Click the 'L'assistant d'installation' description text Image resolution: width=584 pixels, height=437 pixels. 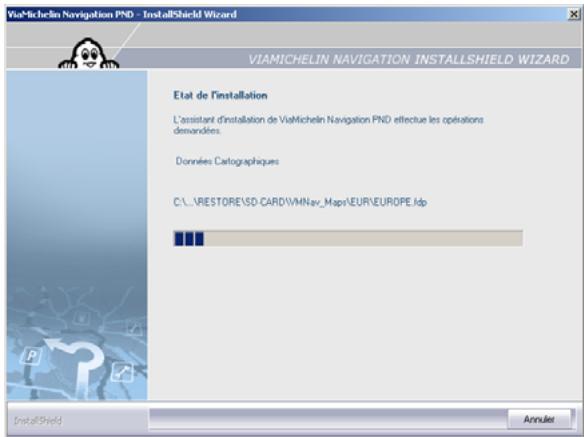(328, 125)
